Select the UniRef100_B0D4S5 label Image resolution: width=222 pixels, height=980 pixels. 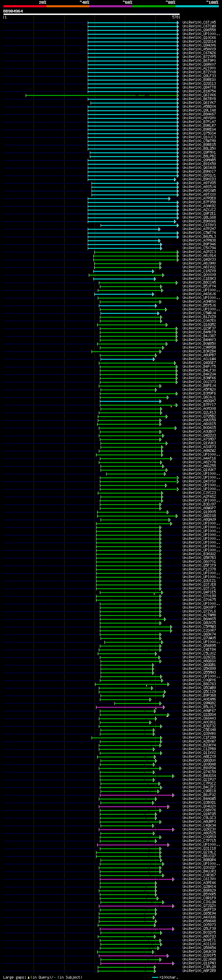pyautogui.click(x=199, y=428)
